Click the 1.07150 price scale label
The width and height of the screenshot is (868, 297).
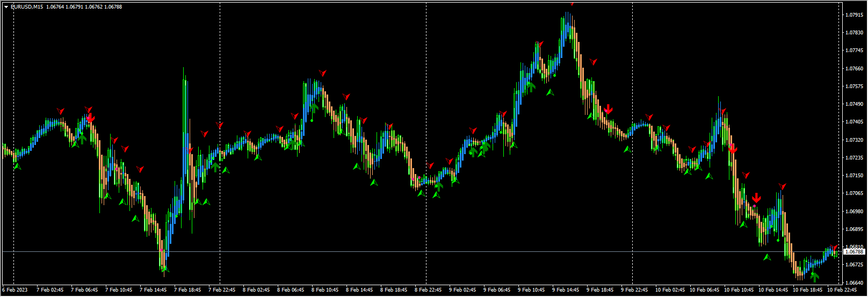coord(854,176)
